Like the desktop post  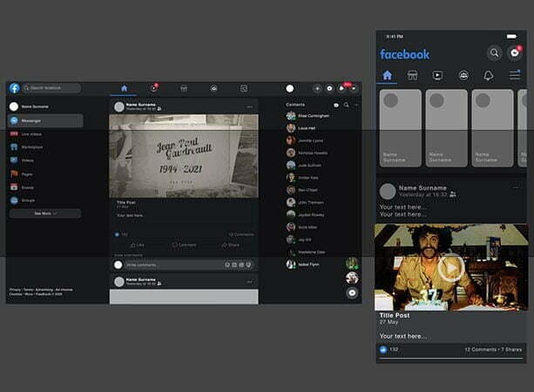[138, 245]
